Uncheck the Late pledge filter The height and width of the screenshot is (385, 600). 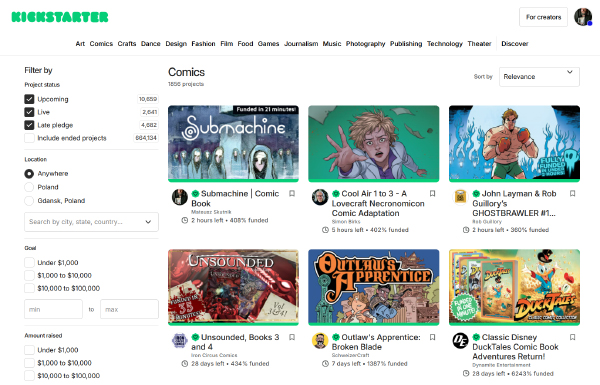click(29, 125)
